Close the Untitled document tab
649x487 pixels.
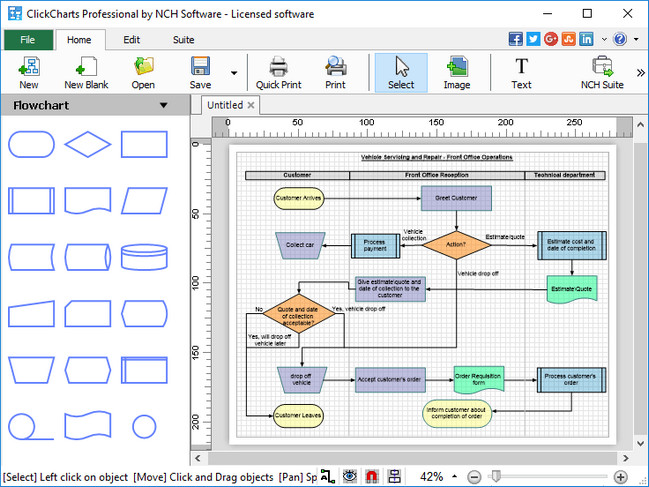coord(251,105)
